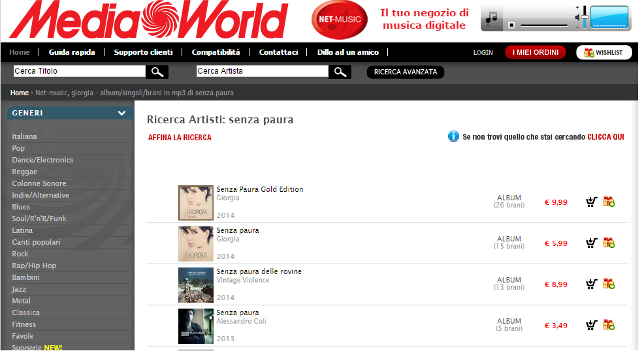Open Supporto clienti in the nav bar

pos(143,52)
